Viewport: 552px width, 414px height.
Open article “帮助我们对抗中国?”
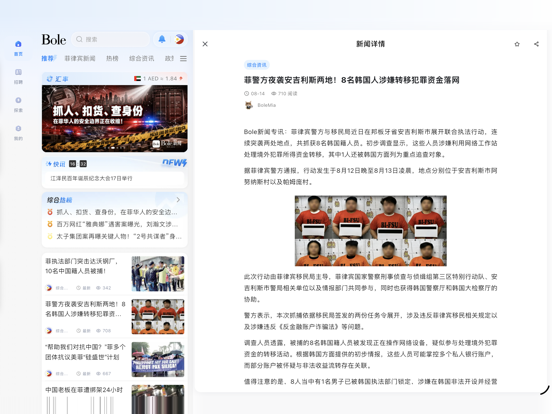85,352
